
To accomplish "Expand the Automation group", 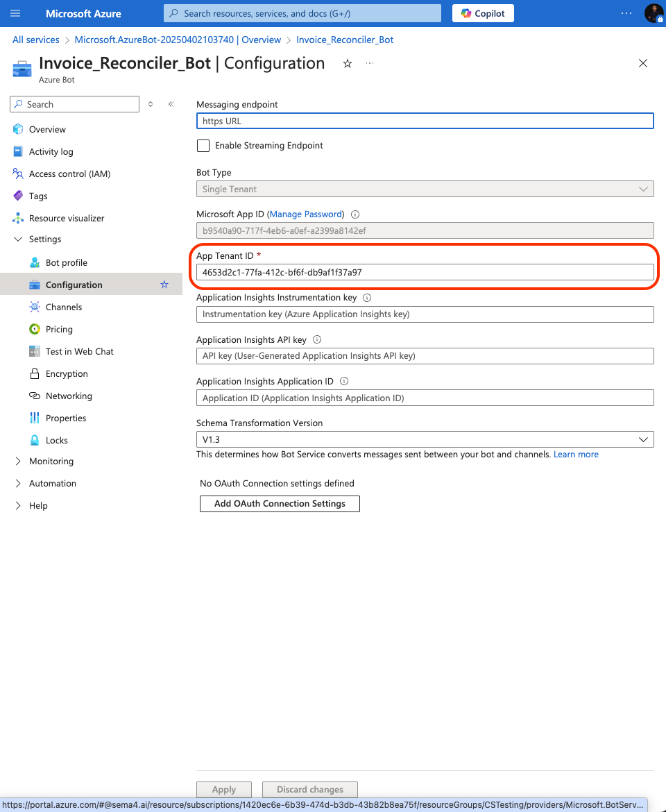I will tap(18, 484).
